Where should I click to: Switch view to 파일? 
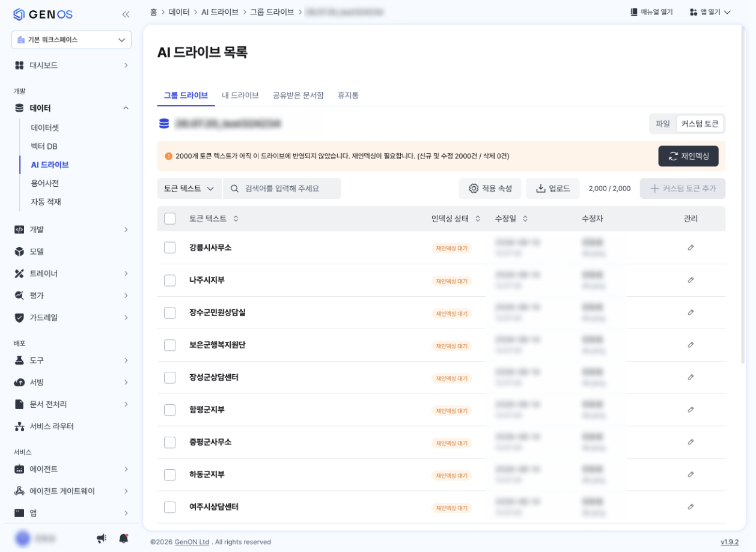tap(663, 124)
